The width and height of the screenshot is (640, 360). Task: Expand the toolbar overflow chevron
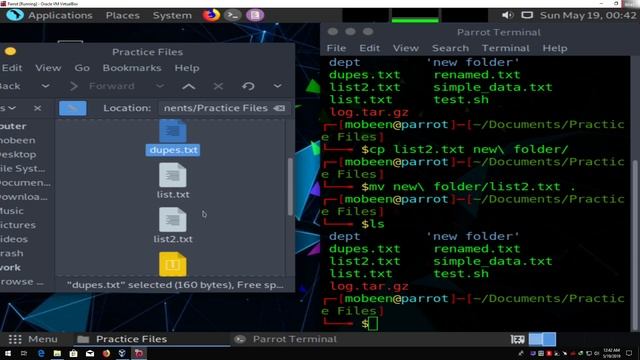pos(278,86)
